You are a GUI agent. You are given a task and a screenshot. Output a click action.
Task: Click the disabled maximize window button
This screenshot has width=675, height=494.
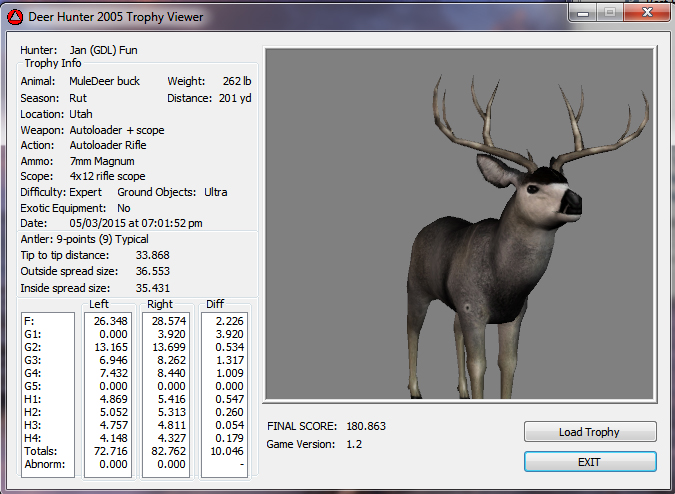(609, 12)
